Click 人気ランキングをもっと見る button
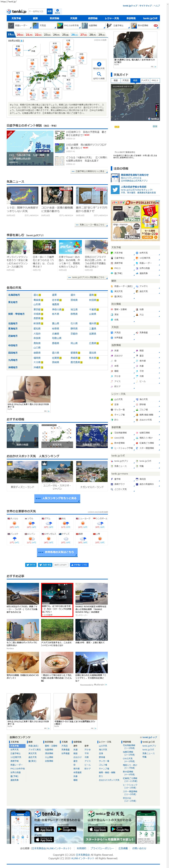This screenshot has width=169, height=868. [57, 498]
